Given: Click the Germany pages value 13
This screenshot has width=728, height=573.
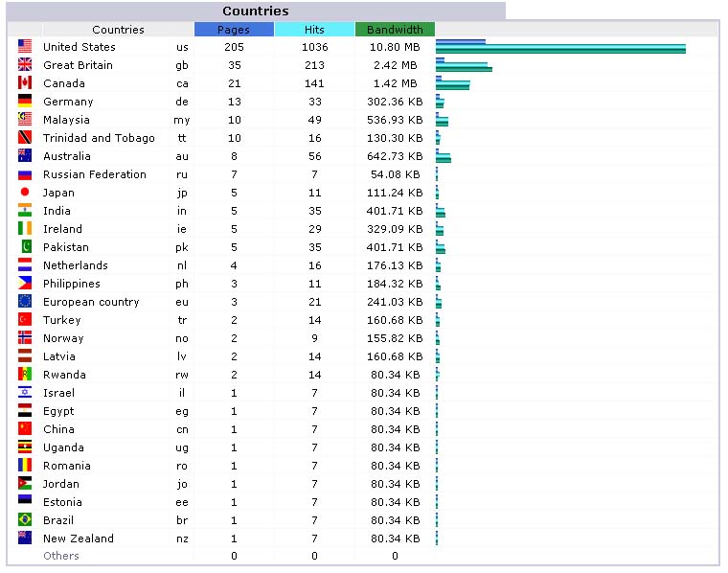Looking at the screenshot, I should tap(234, 102).
